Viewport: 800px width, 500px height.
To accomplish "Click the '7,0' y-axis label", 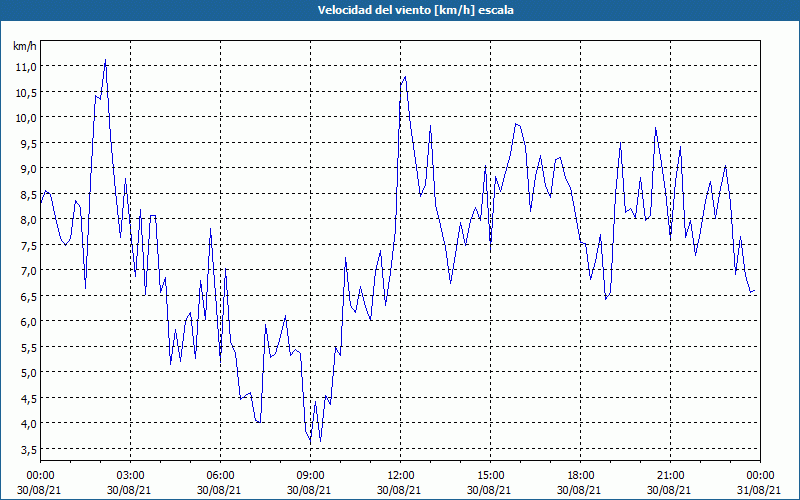I will [28, 270].
